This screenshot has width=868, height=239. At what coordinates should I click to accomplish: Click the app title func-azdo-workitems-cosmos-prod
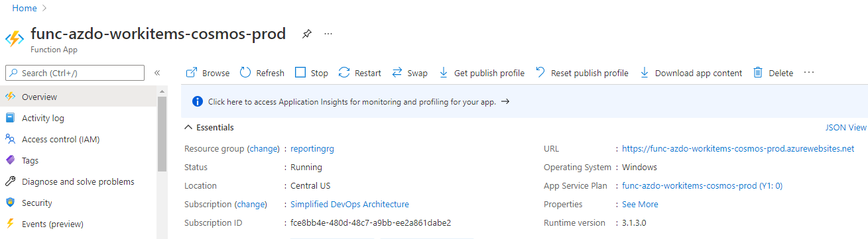[x=158, y=34]
